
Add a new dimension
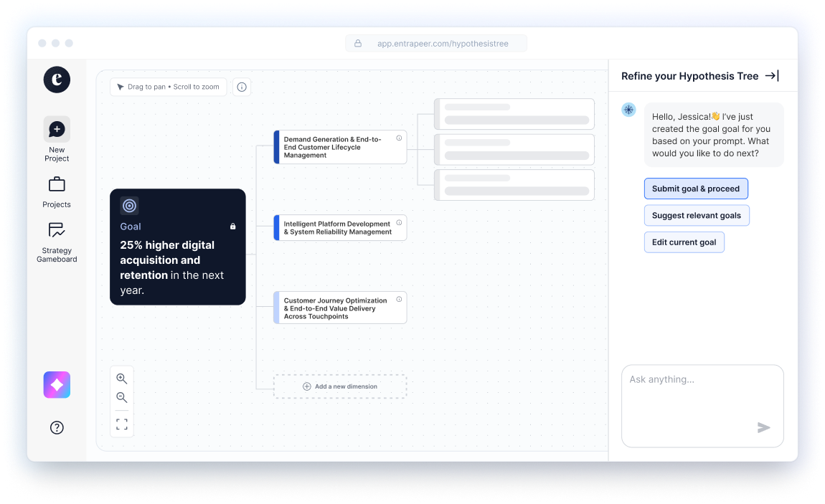click(340, 386)
